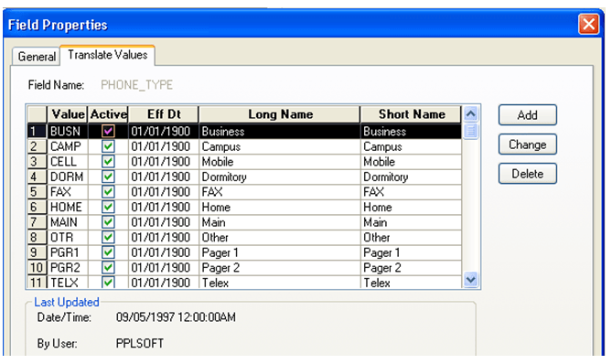Toggle Active checkbox for FAX row
Screen dimensions: 612x364
coord(108,191)
